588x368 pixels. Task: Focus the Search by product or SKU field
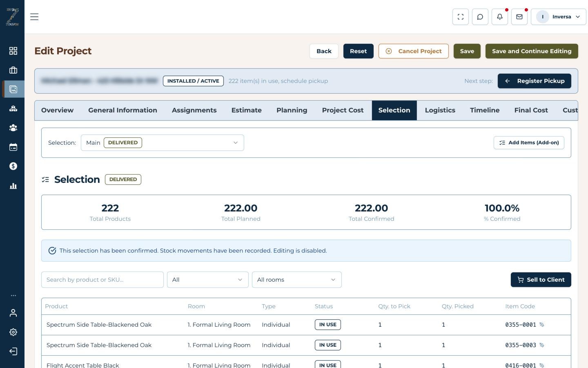coord(102,280)
